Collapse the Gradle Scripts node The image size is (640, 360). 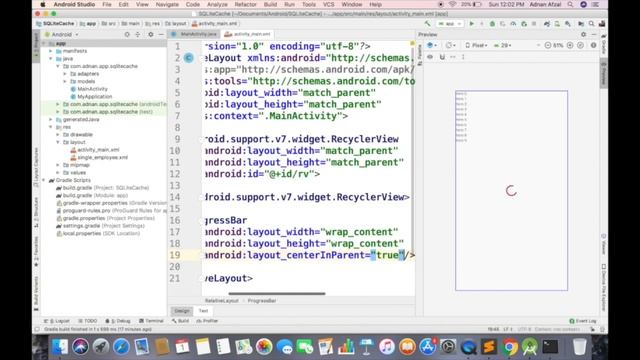44,180
